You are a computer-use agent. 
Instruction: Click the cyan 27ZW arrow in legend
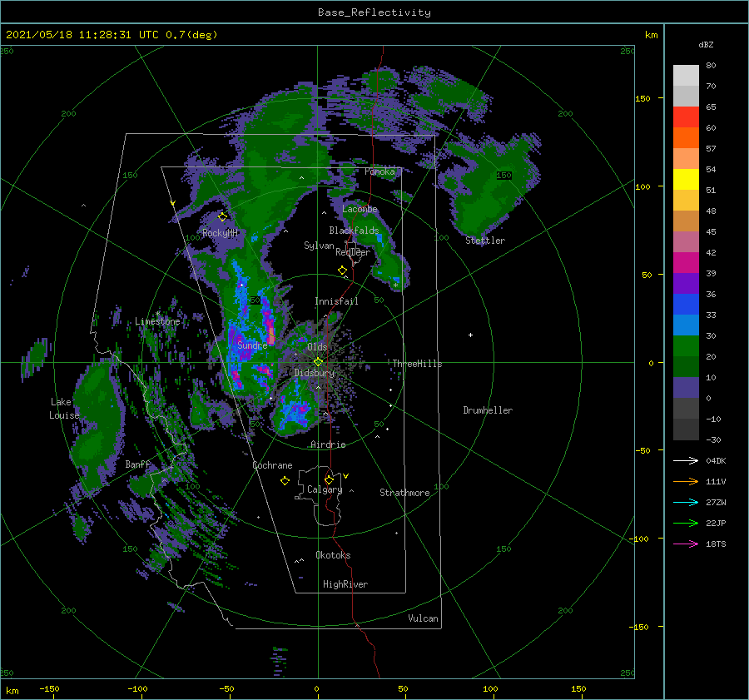pyautogui.click(x=686, y=502)
